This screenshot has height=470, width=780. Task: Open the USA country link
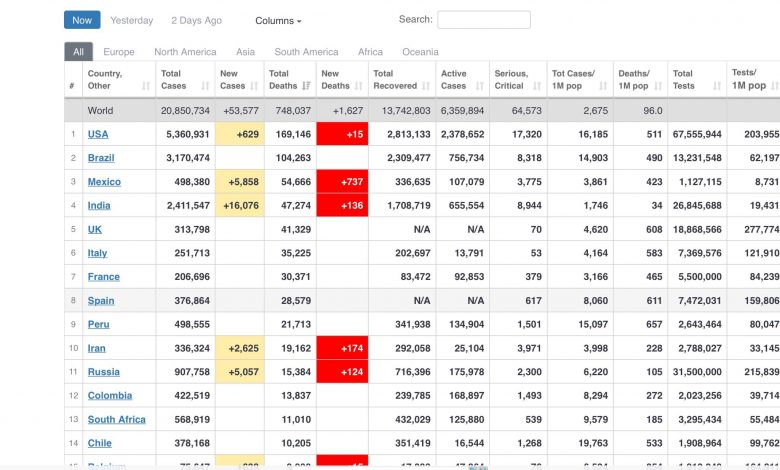98,134
